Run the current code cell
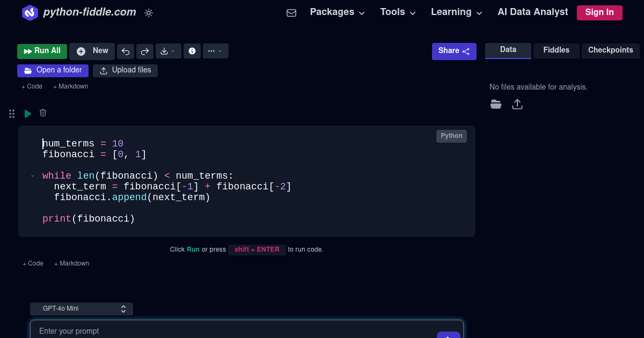This screenshot has width=644, height=338. tap(27, 113)
